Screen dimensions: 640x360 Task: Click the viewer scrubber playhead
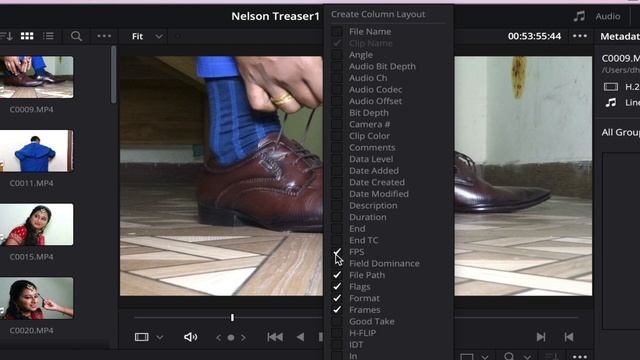[232, 317]
